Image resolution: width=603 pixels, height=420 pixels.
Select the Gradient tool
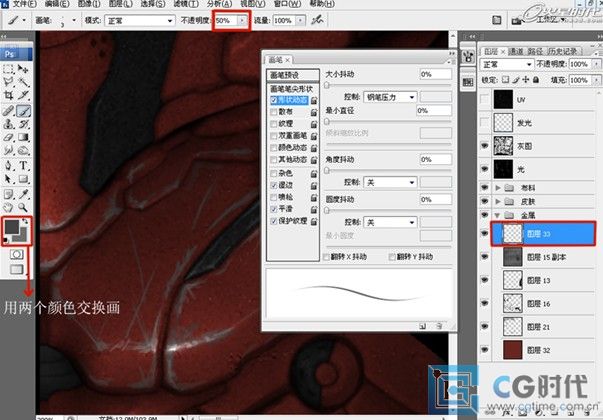pyautogui.click(x=23, y=137)
